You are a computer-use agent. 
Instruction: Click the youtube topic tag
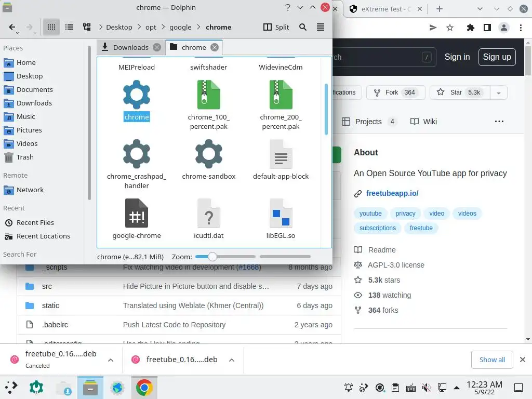[x=370, y=214]
